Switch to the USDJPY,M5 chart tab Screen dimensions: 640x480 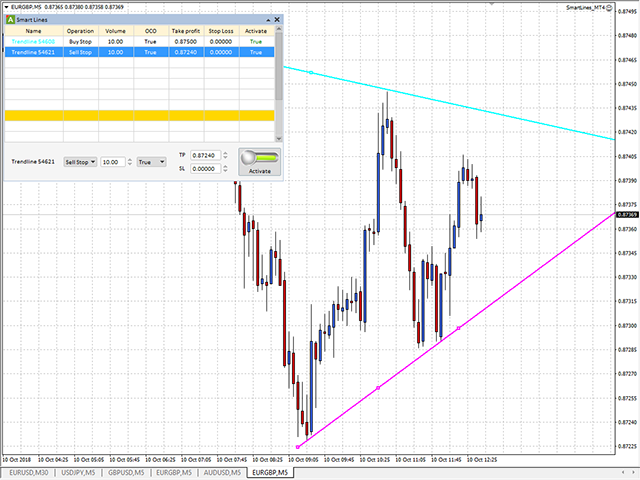(78, 473)
